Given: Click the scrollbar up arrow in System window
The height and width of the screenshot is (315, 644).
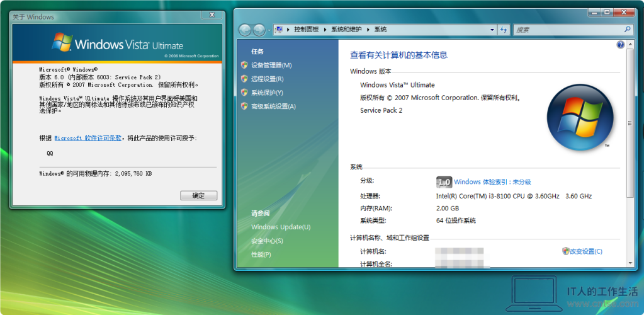Looking at the screenshot, I should [x=630, y=45].
